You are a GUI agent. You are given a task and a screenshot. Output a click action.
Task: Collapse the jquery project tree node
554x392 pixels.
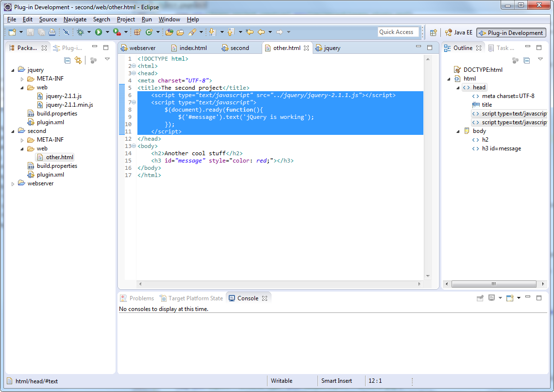tap(13, 70)
